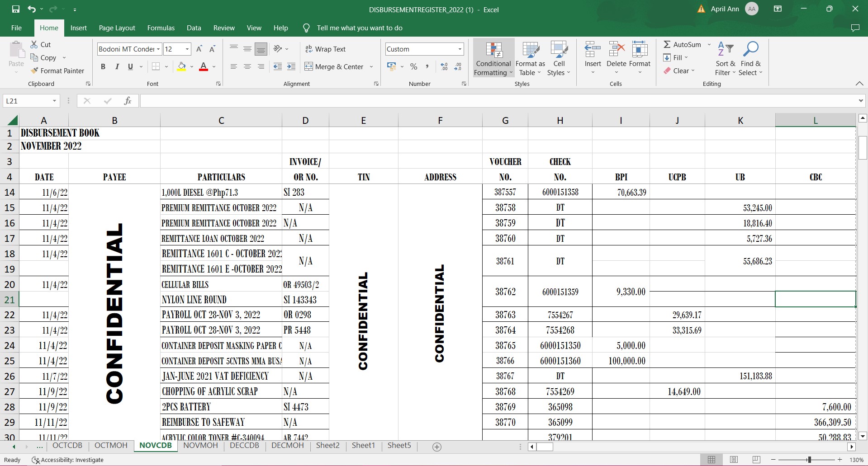This screenshot has height=466, width=868.
Task: Expand Merge & Center options arrow
Action: coord(371,66)
